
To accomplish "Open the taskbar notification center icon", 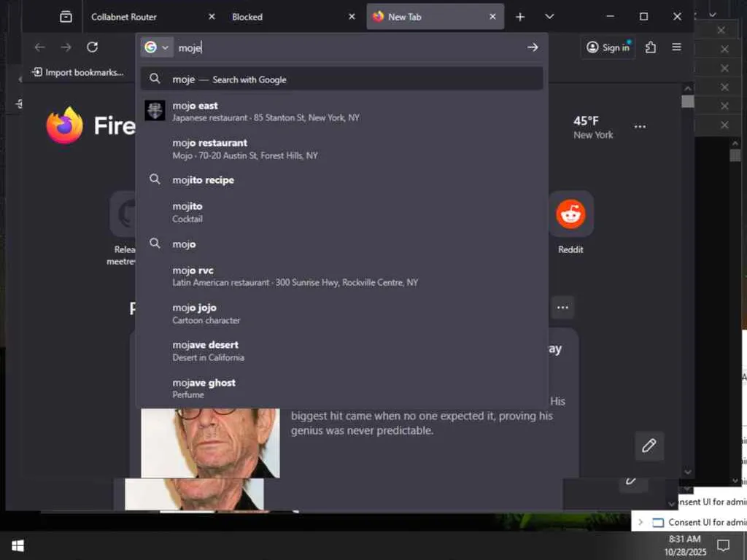I will [723, 545].
